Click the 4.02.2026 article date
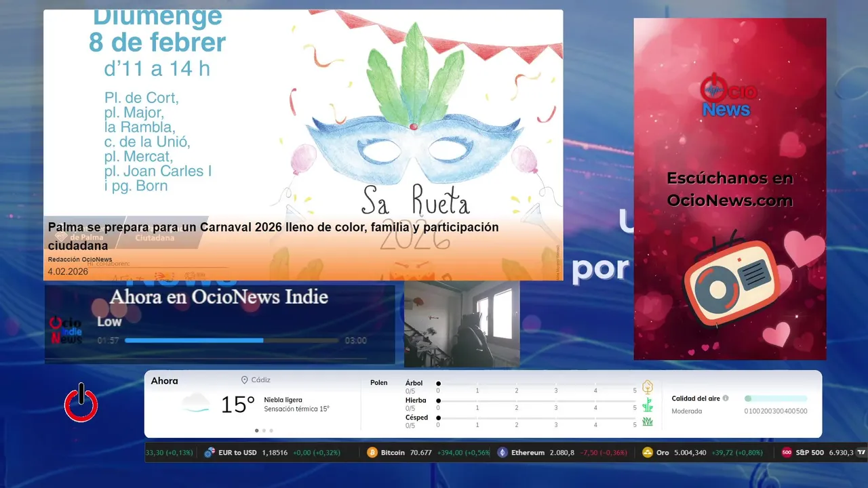 click(68, 271)
